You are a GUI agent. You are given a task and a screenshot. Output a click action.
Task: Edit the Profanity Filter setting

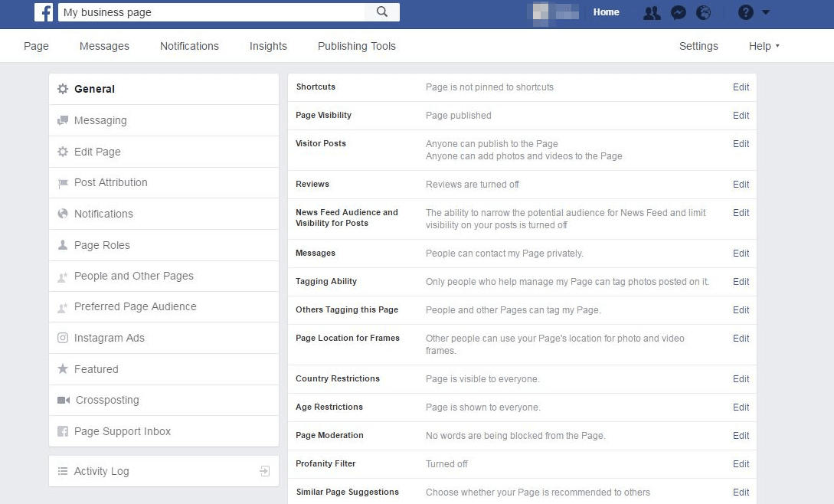pyautogui.click(x=741, y=464)
